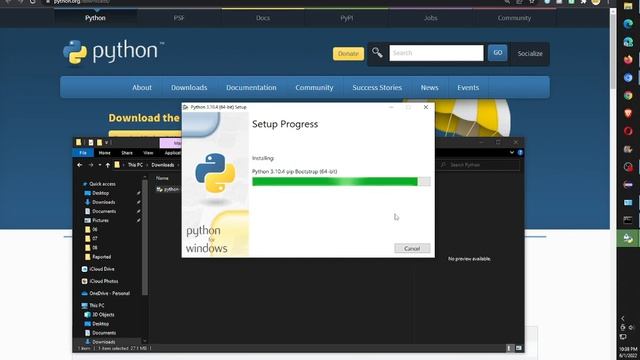The height and width of the screenshot is (360, 640).
Task: Open iCloud Photos in Explorer sidebar
Action: 100,281
